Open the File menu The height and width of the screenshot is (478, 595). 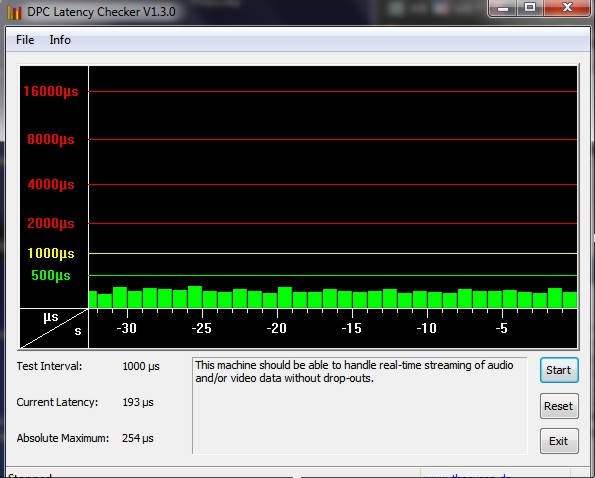click(25, 40)
